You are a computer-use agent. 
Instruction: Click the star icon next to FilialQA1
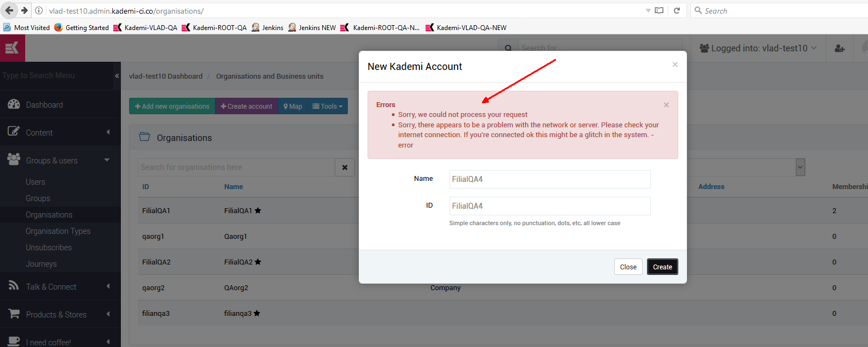(x=258, y=210)
